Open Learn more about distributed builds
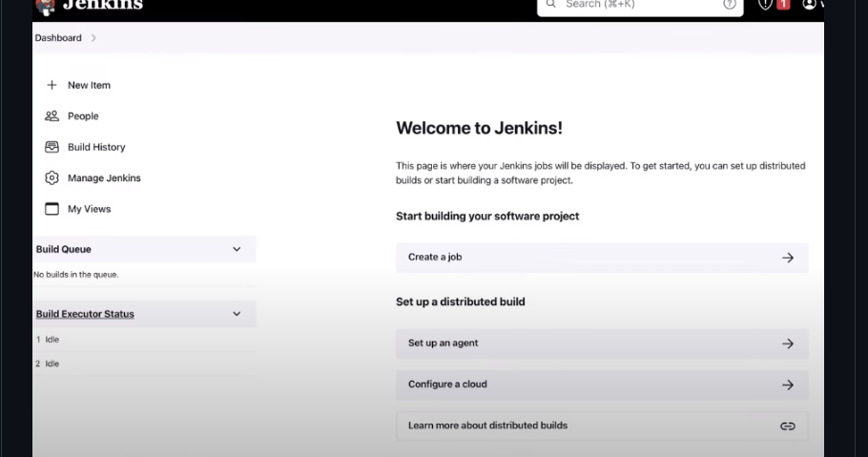Screen dimensions: 868x457 click(602, 426)
